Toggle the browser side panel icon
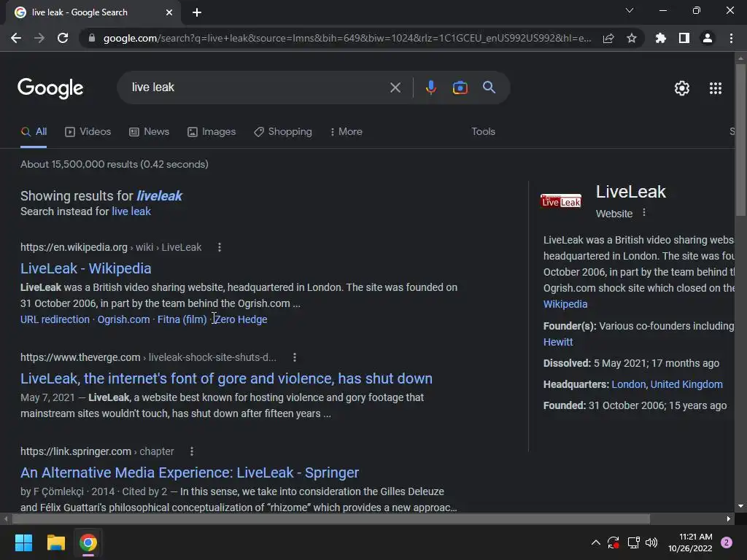Image resolution: width=747 pixels, height=560 pixels. [684, 38]
